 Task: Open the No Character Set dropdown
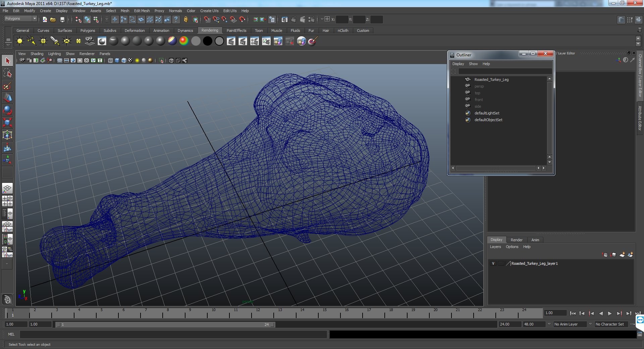612,324
